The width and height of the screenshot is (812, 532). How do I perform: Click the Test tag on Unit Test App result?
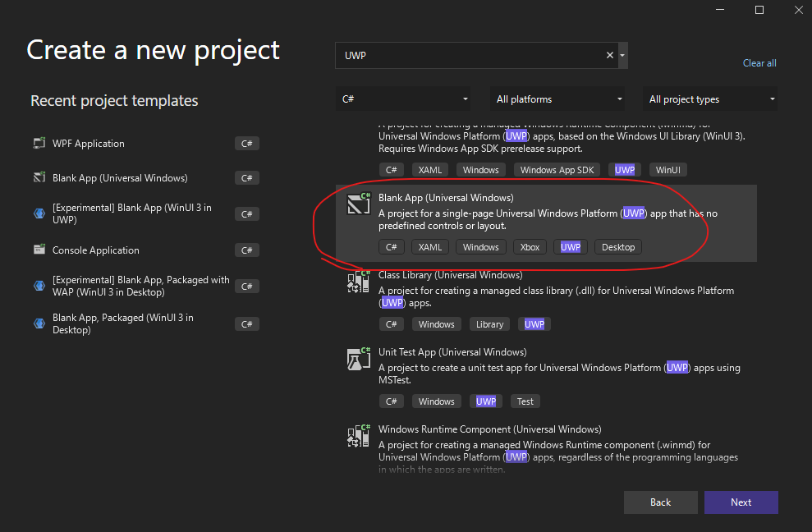(525, 401)
